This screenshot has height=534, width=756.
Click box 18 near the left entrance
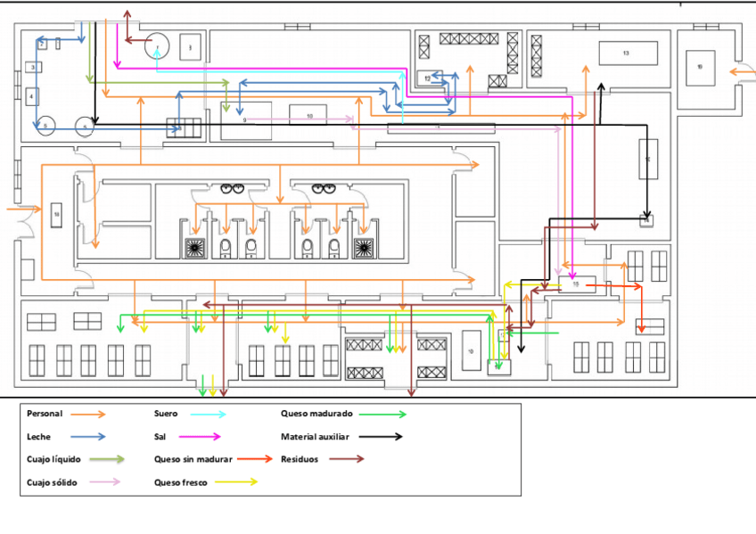[x=56, y=214]
